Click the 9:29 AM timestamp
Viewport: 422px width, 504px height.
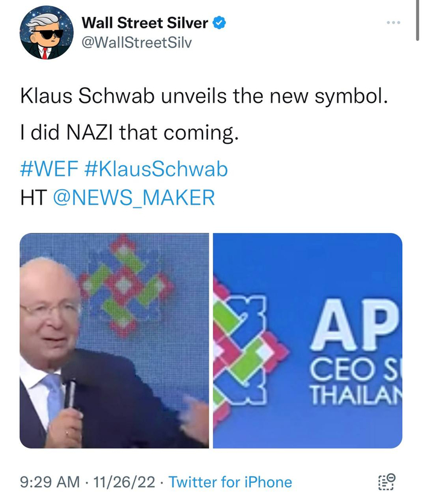pos(49,482)
